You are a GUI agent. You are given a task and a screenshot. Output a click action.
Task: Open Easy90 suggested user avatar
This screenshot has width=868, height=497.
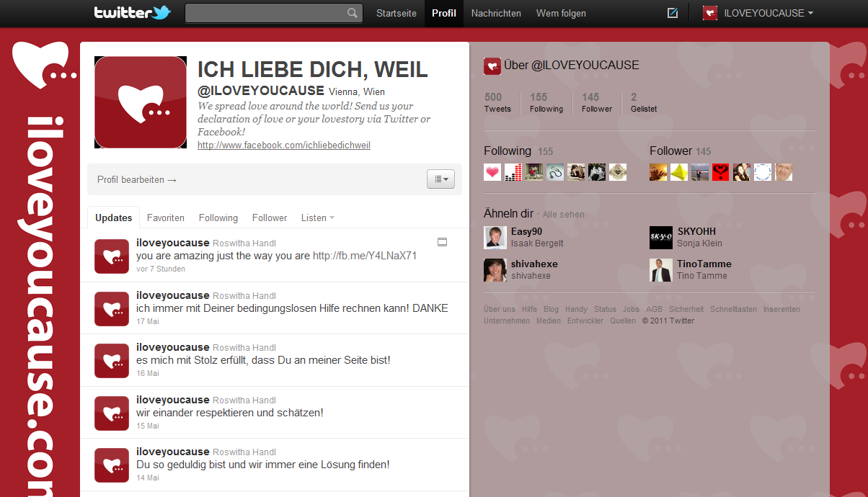click(495, 238)
